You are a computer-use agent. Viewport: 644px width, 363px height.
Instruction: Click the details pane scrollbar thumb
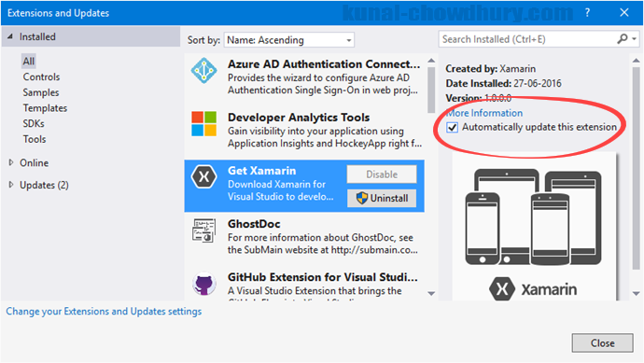tap(636, 168)
